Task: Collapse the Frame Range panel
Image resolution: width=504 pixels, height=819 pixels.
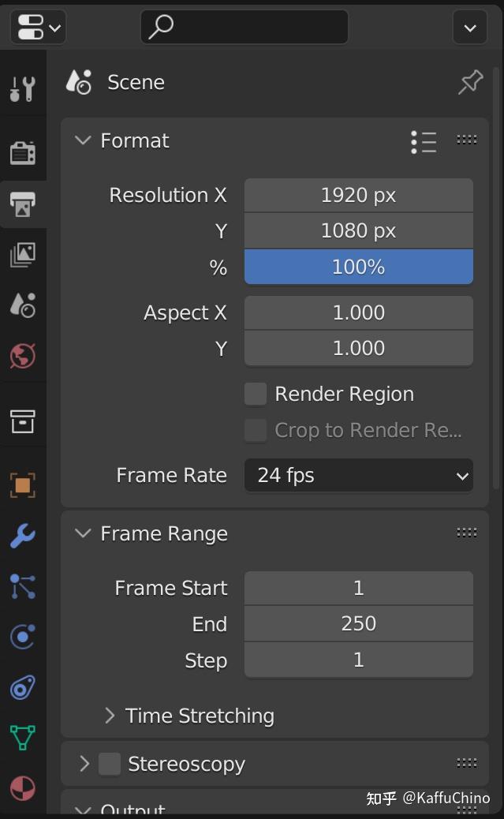Action: coord(83,533)
